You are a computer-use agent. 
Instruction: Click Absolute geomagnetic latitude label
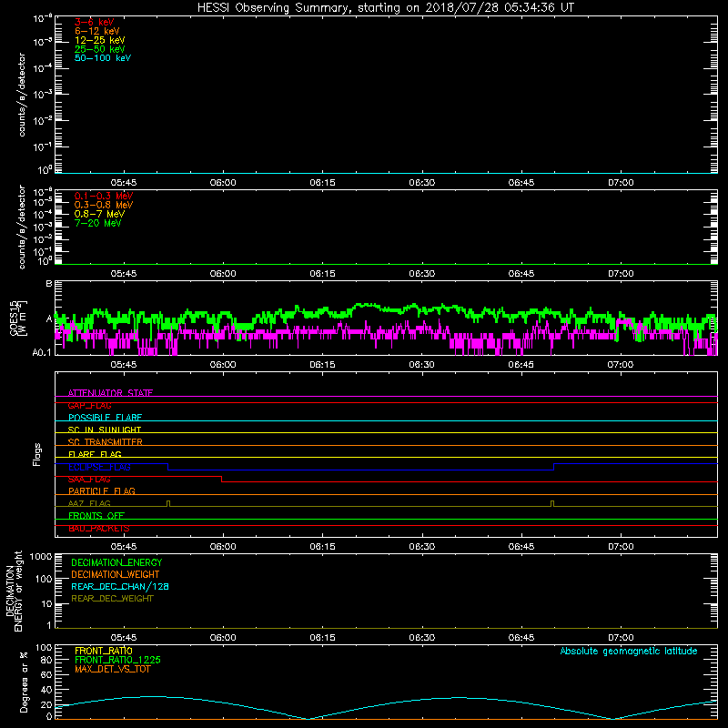(629, 651)
